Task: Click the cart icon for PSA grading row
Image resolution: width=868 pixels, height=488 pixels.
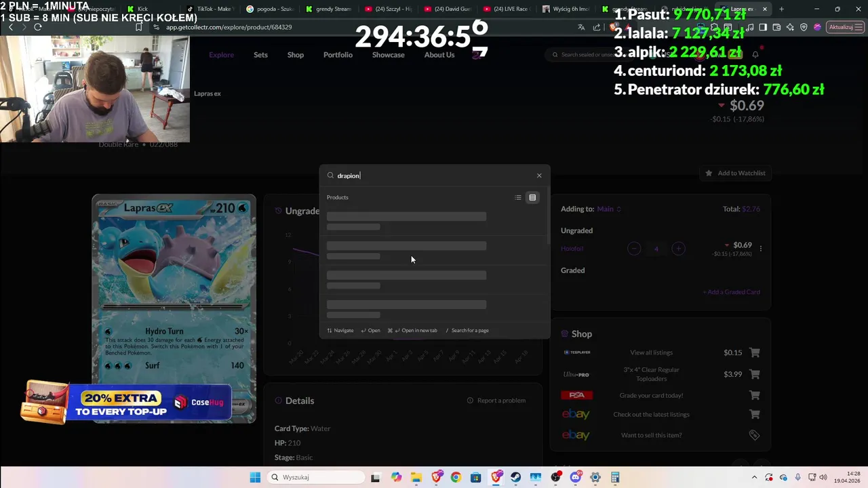Action: (x=755, y=395)
